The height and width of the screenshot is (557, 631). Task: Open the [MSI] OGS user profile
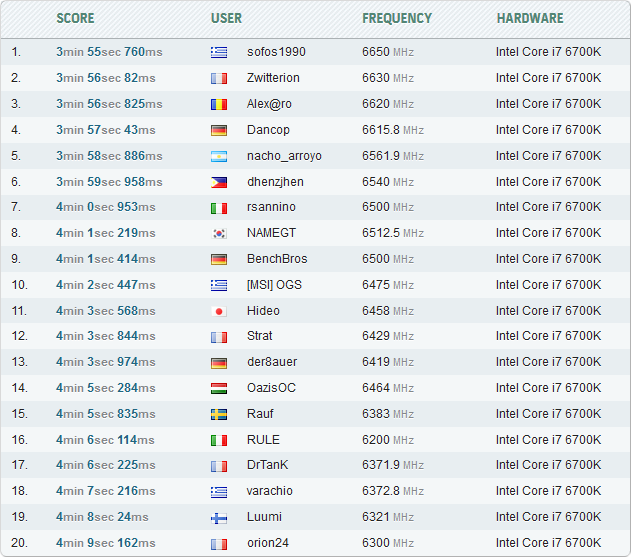(274, 285)
